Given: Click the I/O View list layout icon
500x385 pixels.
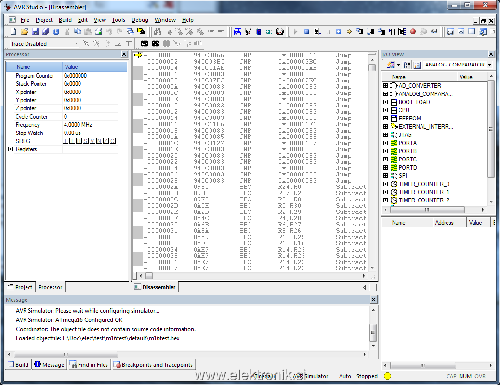Looking at the screenshot, I should (x=417, y=65).
